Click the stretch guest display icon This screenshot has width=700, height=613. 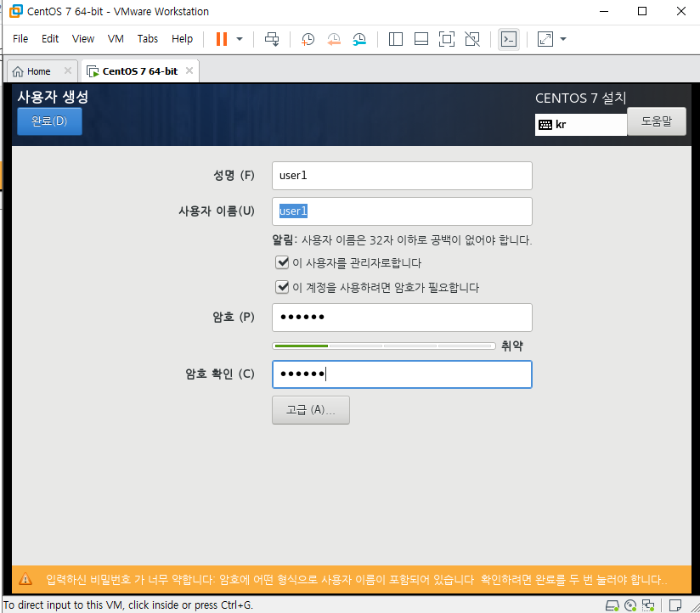(545, 39)
